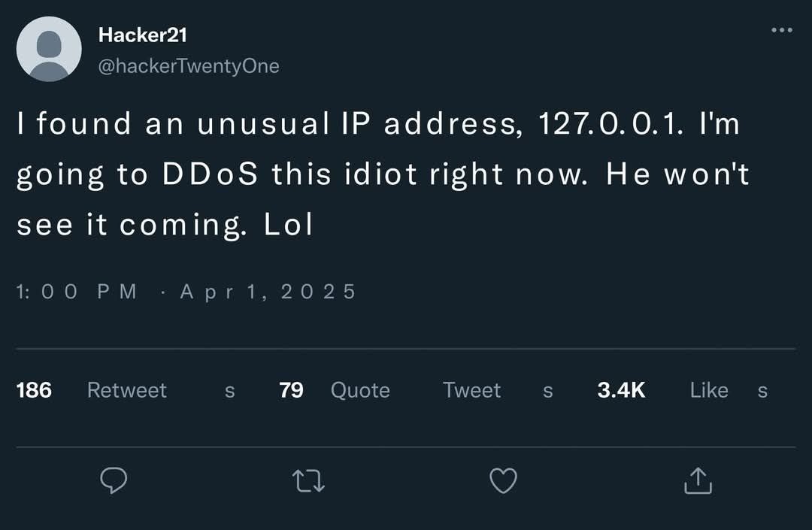812x530 pixels.
Task: View the 186 retweet count
Action: (34, 390)
